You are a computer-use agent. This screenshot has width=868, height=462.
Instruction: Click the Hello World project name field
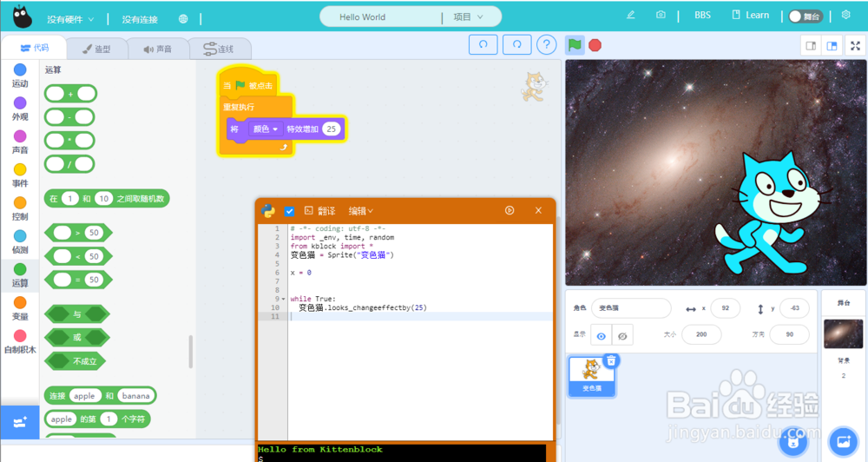pos(381,16)
